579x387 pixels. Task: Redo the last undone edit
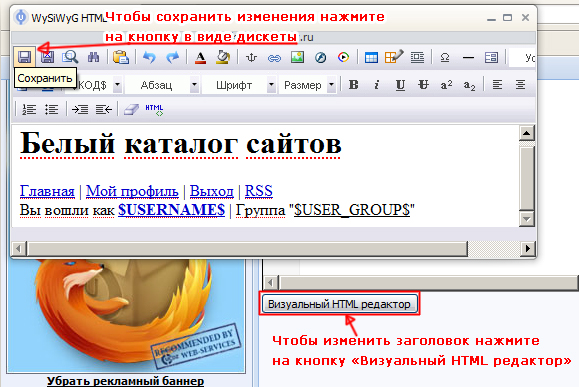coord(172,57)
